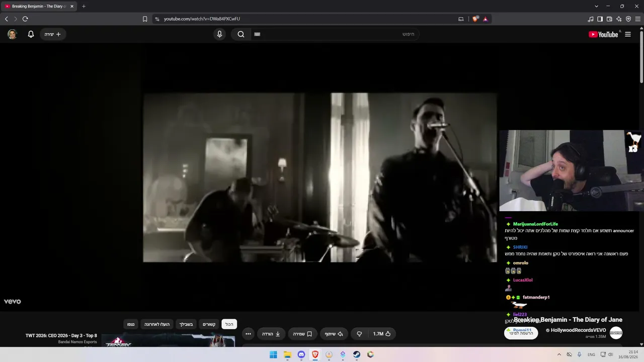Screen dimensions: 644x362
Task: Open TWT 2026 CEO Top 8 video title
Action: pos(61,336)
